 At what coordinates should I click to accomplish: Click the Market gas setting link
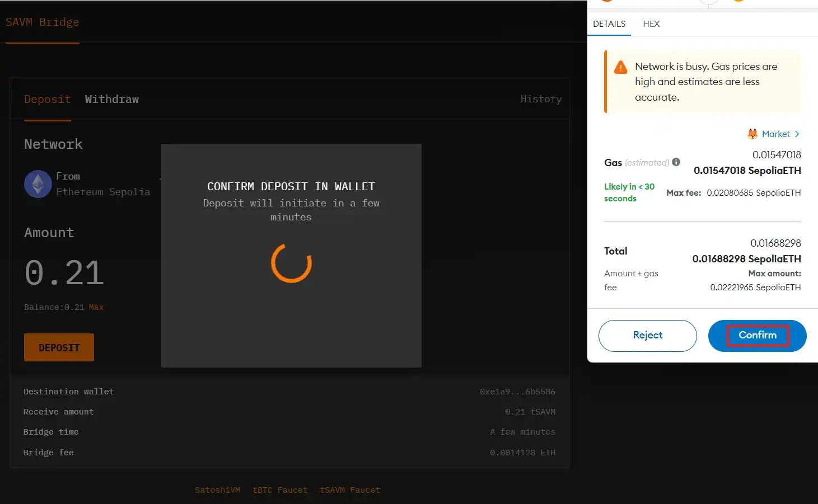(776, 134)
